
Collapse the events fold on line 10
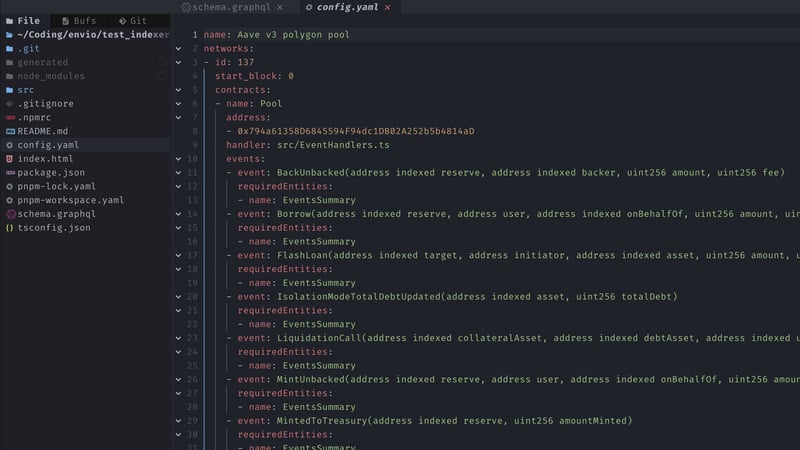point(179,159)
